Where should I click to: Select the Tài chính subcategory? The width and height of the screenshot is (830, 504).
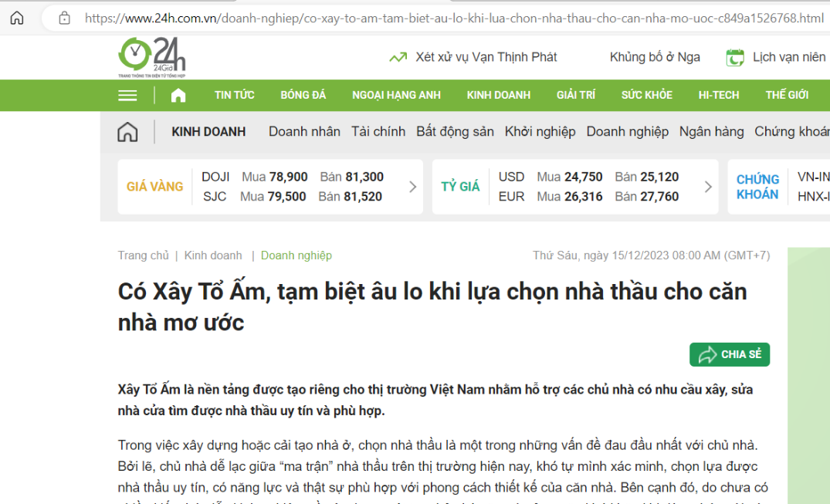[378, 132]
